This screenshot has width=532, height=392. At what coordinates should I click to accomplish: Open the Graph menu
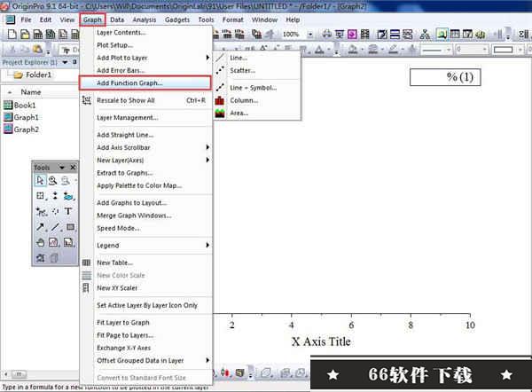click(x=92, y=20)
